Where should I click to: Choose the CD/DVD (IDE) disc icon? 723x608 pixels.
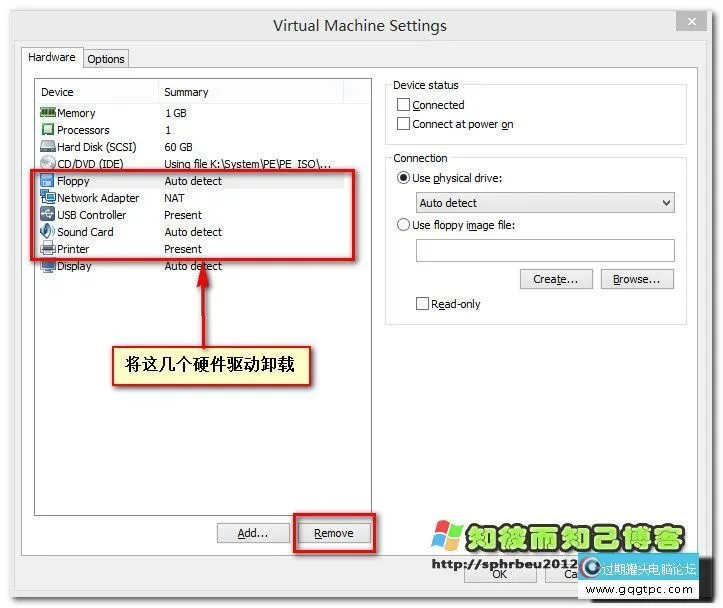click(47, 164)
